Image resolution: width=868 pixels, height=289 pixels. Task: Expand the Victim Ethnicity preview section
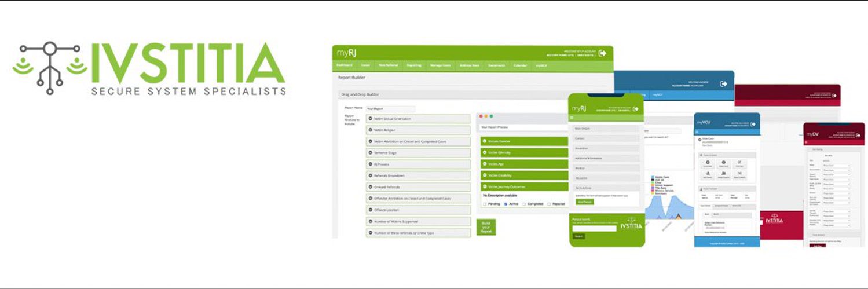pos(525,152)
